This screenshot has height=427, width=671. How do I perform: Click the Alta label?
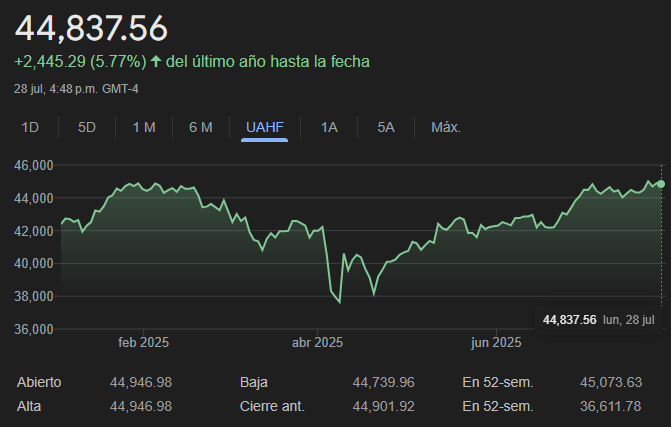(x=29, y=406)
